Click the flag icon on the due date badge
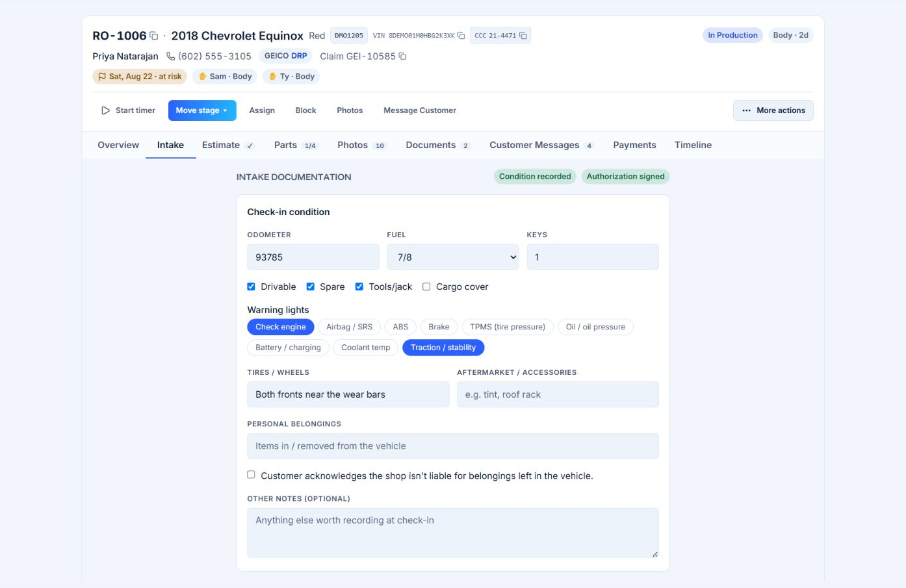Screen dimensions: 906x588 tap(102, 77)
